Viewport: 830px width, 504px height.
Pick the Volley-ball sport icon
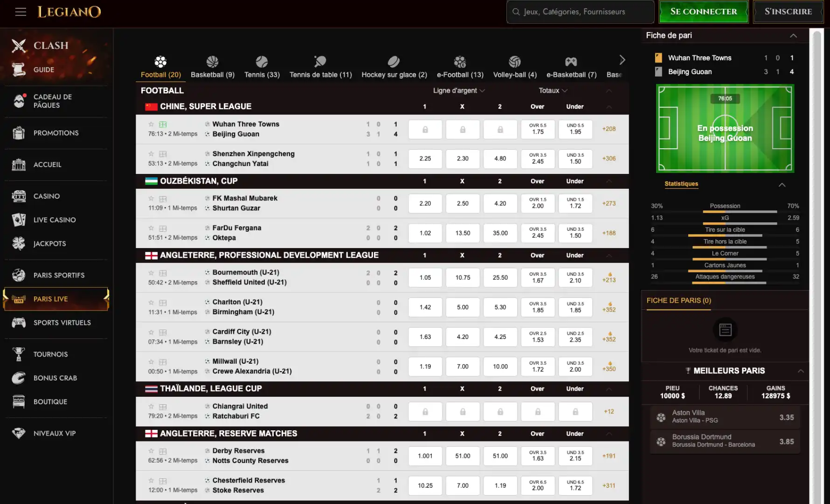point(514,62)
